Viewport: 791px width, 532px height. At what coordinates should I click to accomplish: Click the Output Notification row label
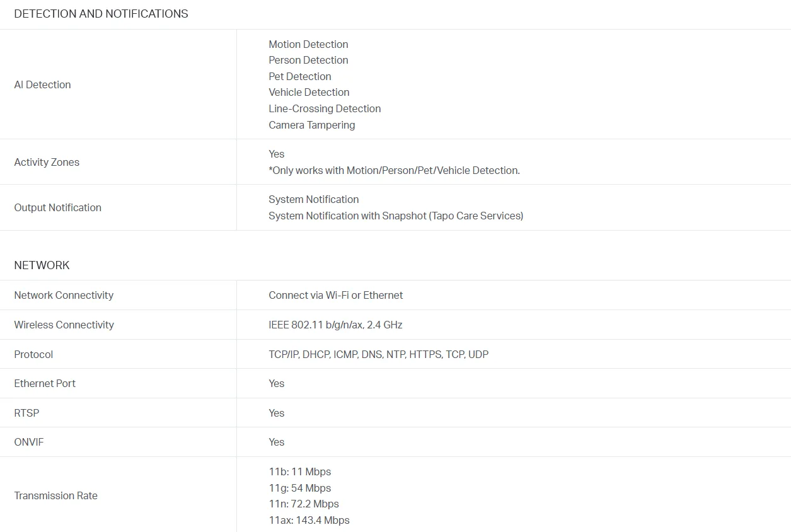tap(57, 207)
